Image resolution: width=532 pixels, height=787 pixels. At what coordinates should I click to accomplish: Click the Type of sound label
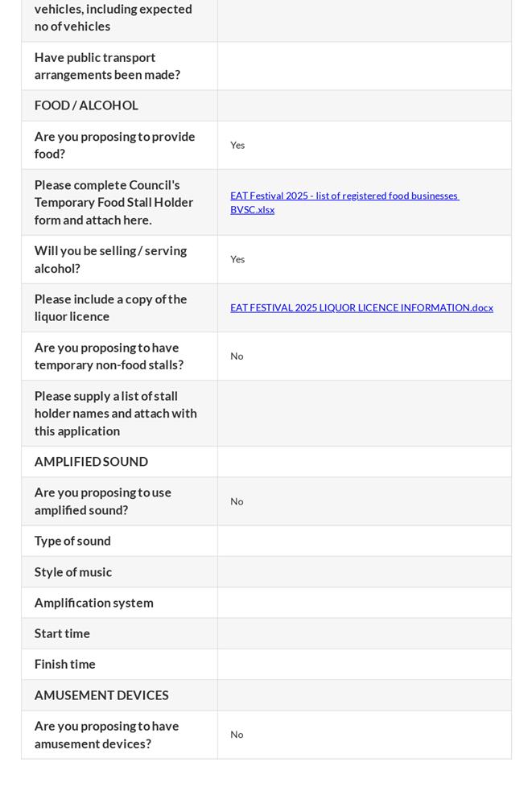coord(72,541)
